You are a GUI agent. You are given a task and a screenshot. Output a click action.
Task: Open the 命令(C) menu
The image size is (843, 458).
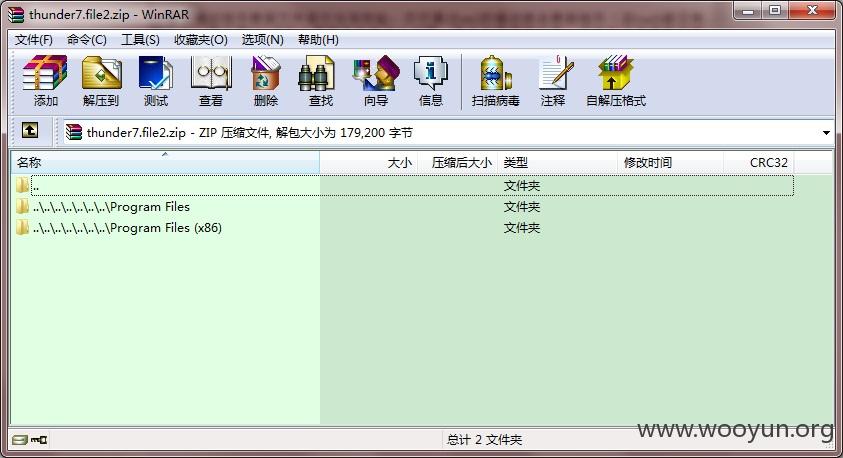[87, 40]
